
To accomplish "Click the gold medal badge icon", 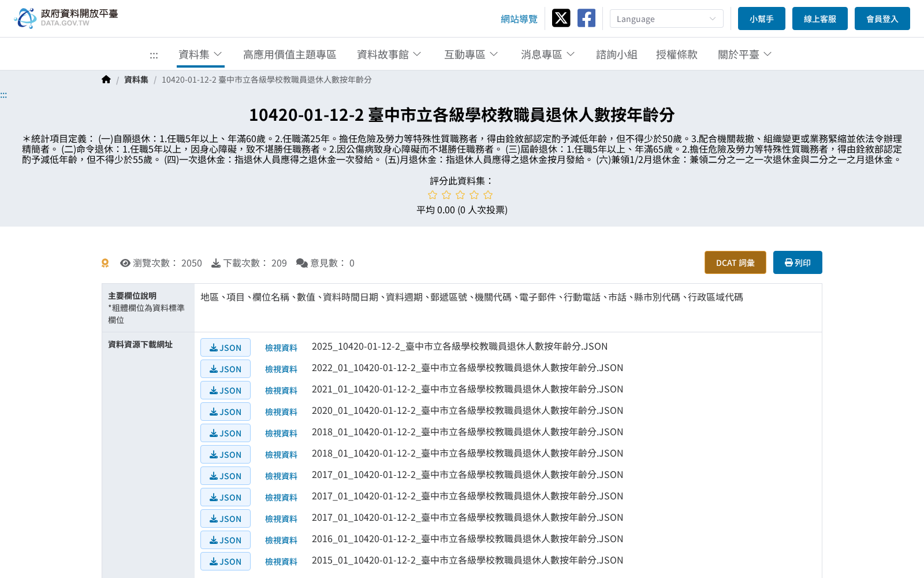I will [105, 263].
